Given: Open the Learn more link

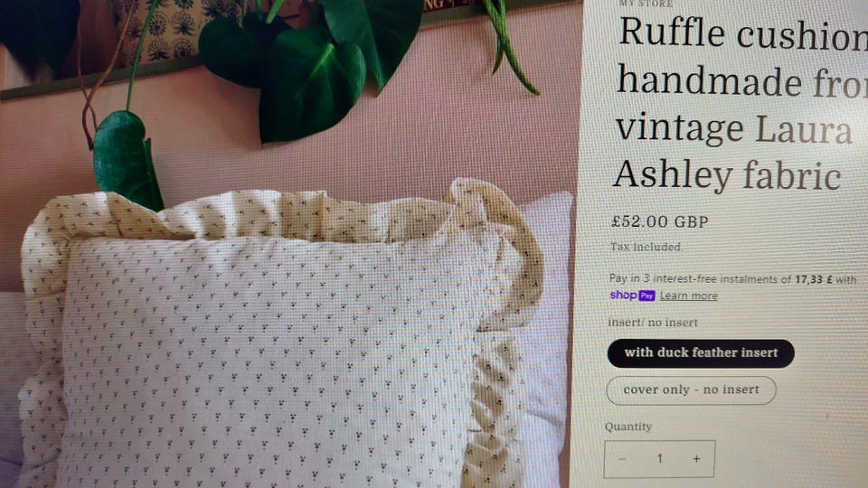Looking at the screenshot, I should tap(689, 296).
